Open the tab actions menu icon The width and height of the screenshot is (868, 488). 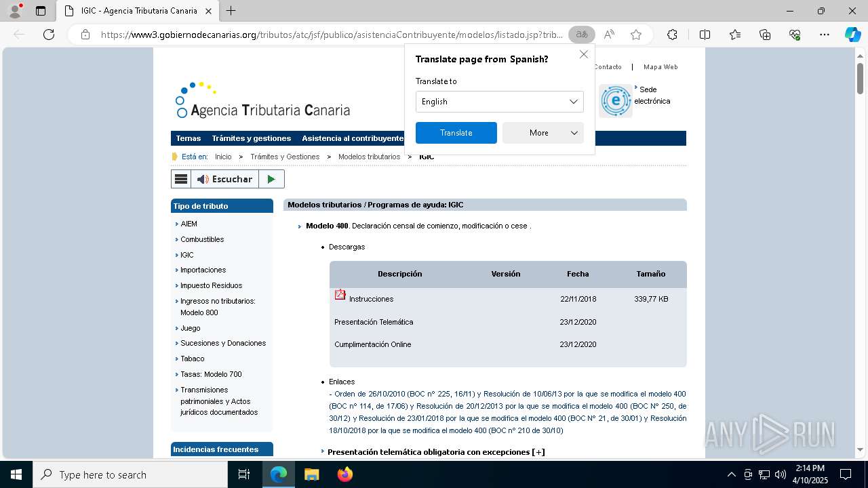click(x=41, y=11)
